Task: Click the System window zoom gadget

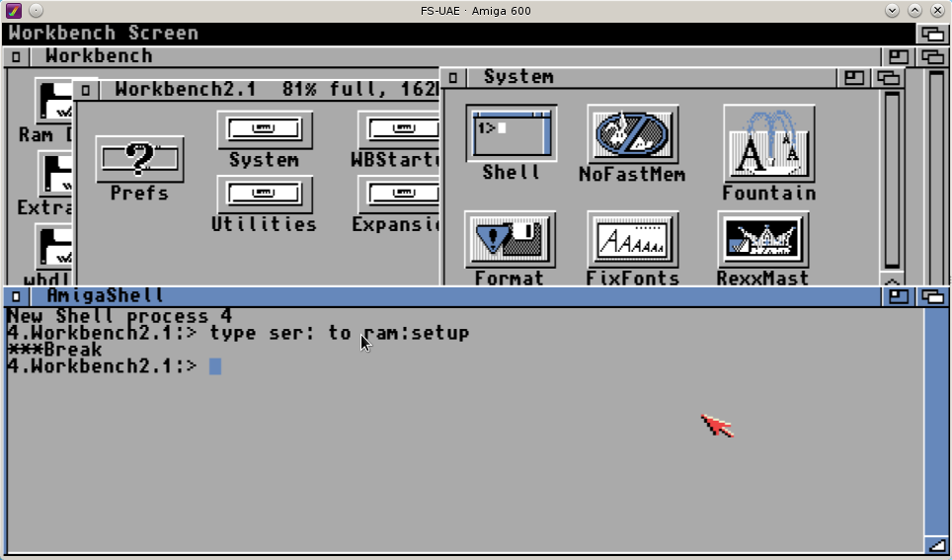Action: point(853,77)
